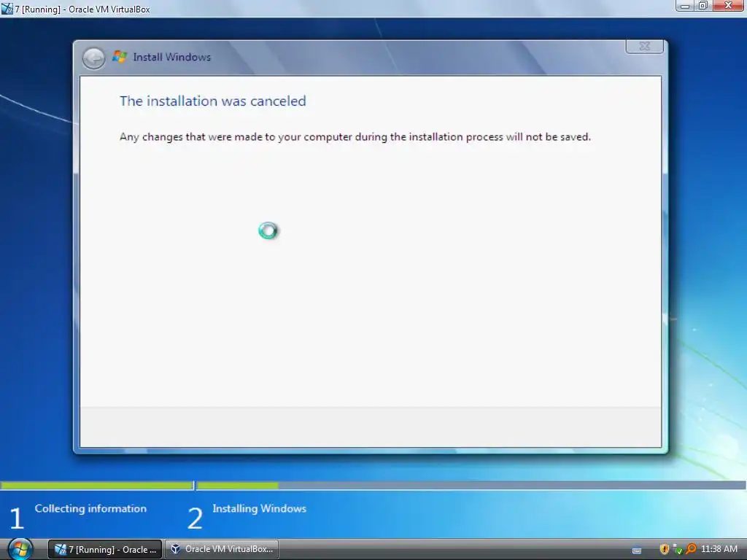Click the Windows flag logo beside Install Windows
Screen dimensions: 747x560
(x=120, y=57)
